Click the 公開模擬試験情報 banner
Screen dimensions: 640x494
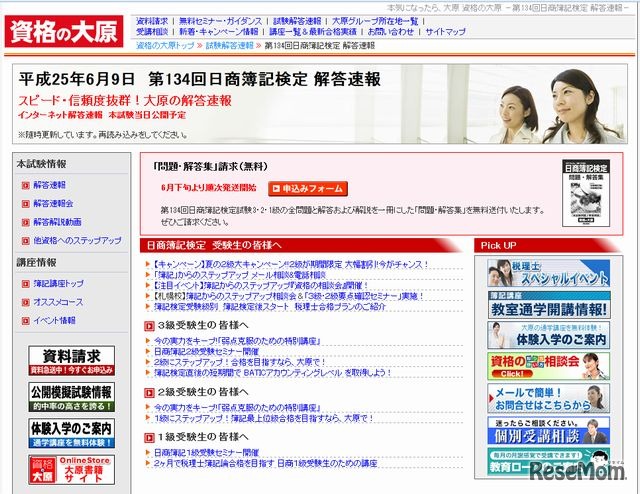pyautogui.click(x=72, y=397)
